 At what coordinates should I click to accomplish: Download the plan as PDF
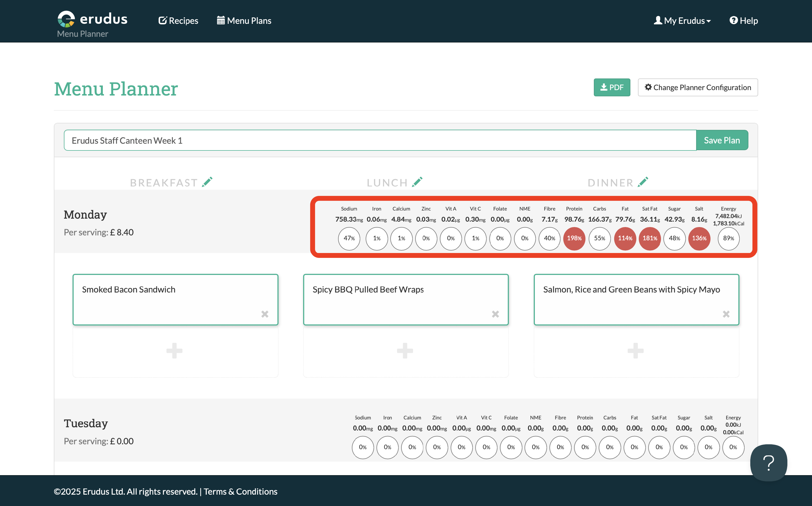pyautogui.click(x=612, y=87)
